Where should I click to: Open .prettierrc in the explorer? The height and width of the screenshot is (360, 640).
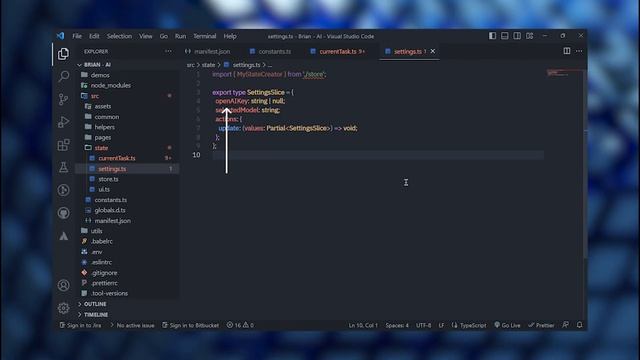click(x=104, y=283)
